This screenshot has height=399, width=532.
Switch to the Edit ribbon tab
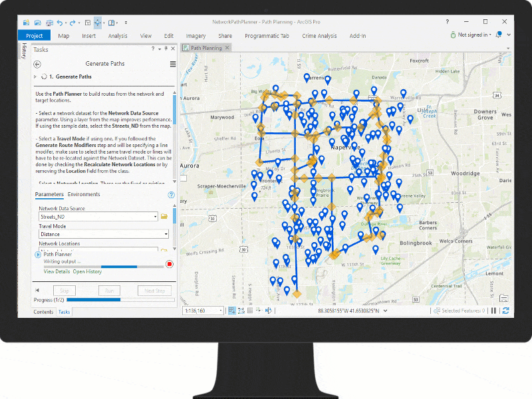tap(169, 36)
